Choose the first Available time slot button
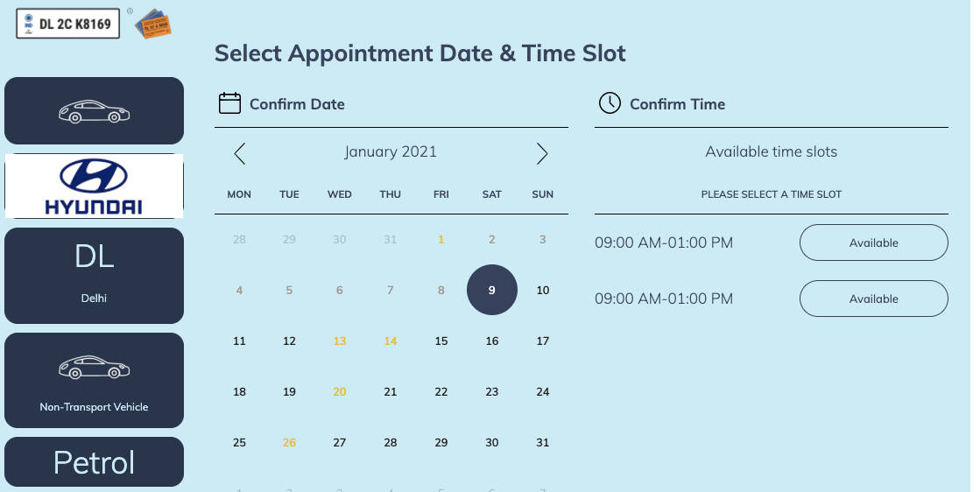Image resolution: width=980 pixels, height=492 pixels. click(x=873, y=242)
